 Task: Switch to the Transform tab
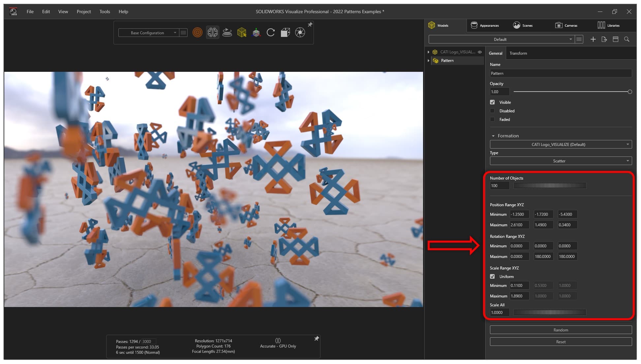pos(518,53)
